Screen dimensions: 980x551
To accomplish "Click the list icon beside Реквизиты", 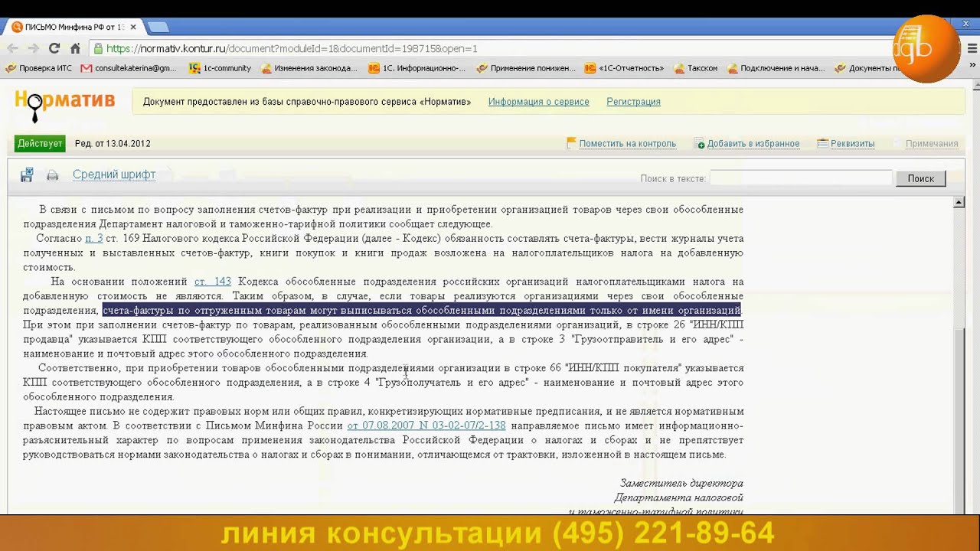I will click(822, 143).
